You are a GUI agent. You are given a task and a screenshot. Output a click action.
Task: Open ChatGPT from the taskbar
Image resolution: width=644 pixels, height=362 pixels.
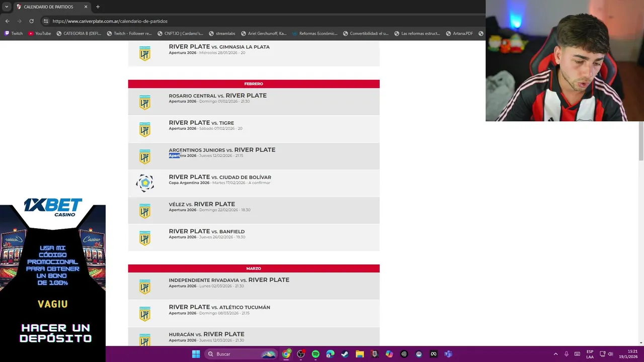pos(404,354)
